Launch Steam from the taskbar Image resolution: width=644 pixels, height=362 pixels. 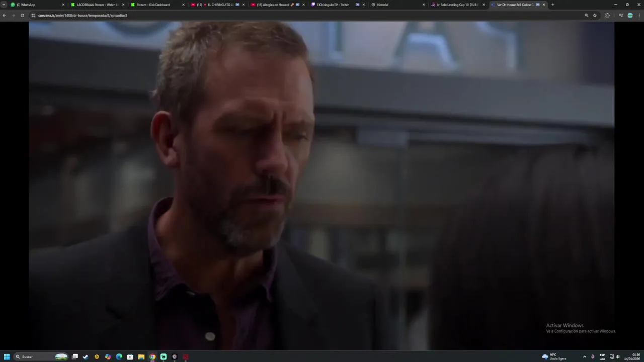(86, 356)
